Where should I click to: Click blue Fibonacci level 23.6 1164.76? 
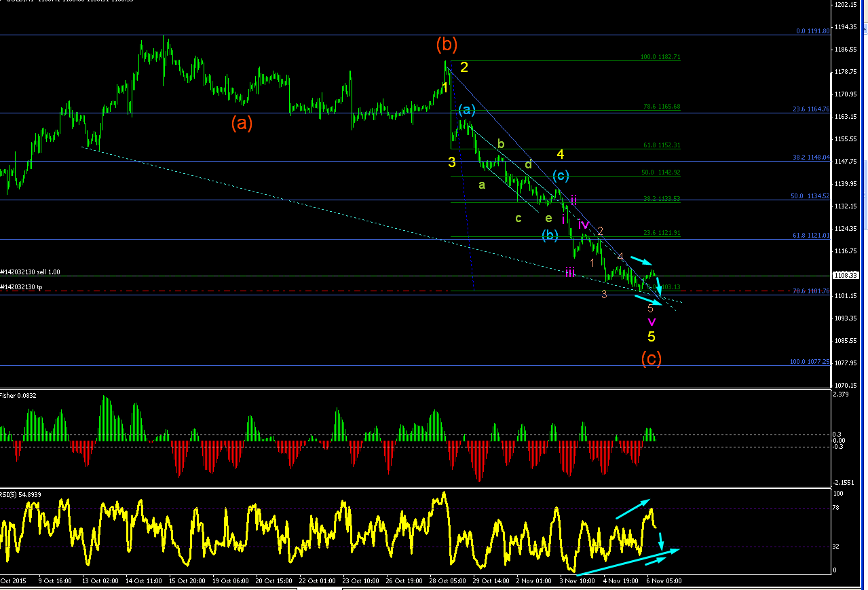click(x=812, y=109)
